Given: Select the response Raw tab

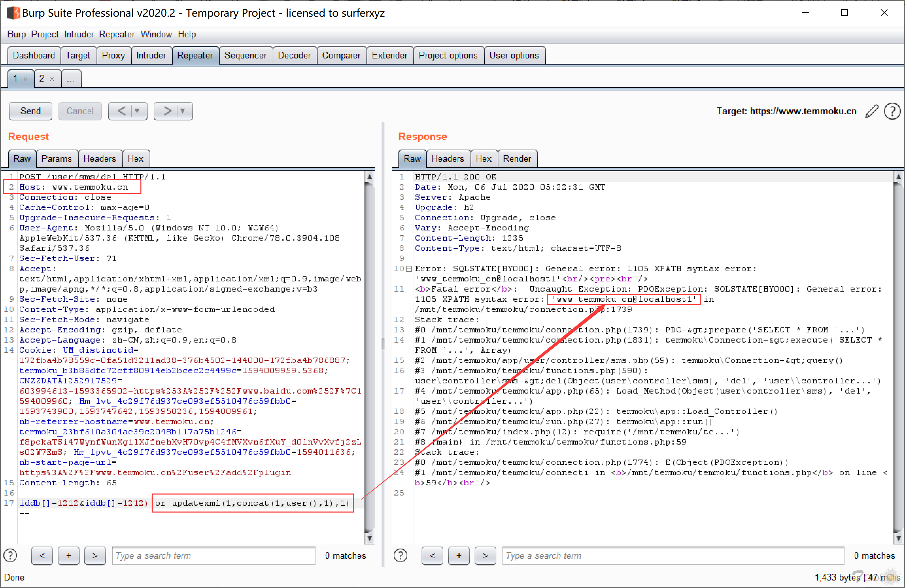Looking at the screenshot, I should [x=412, y=159].
